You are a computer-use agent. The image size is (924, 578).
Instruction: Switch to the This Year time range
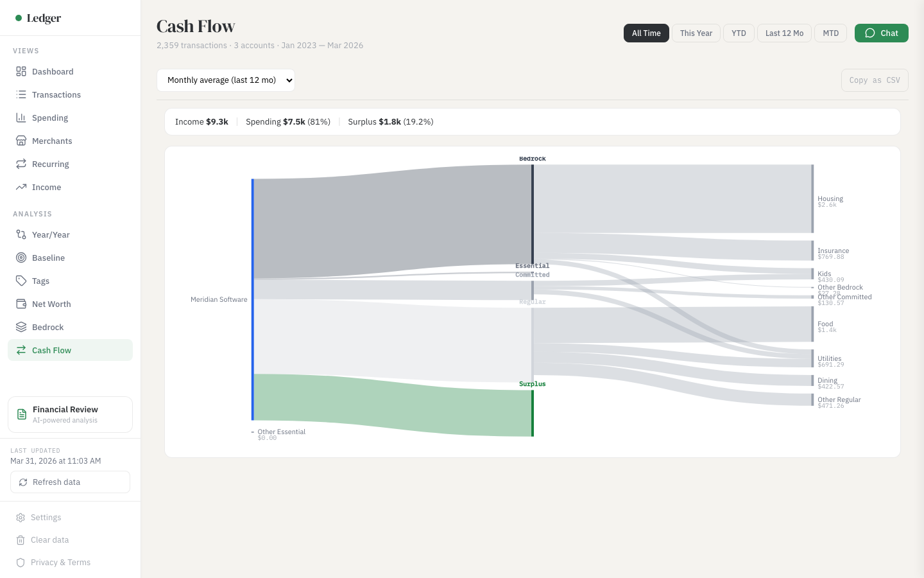696,33
